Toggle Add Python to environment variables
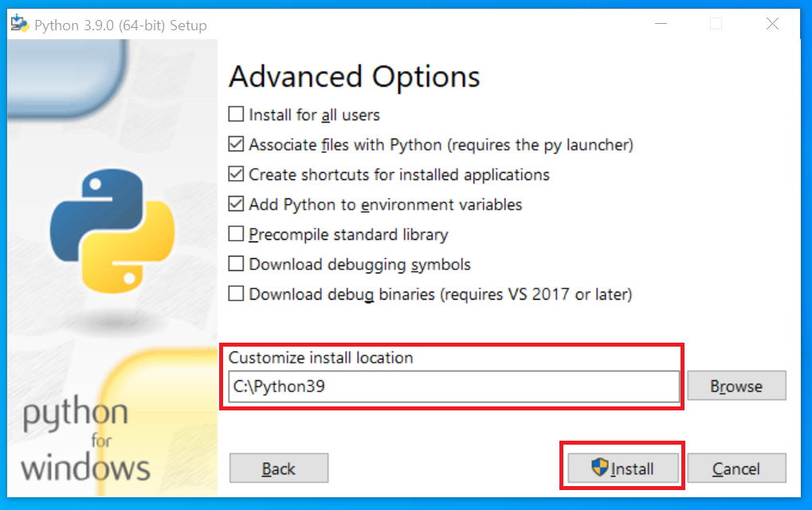This screenshot has height=510, width=812. 236,204
